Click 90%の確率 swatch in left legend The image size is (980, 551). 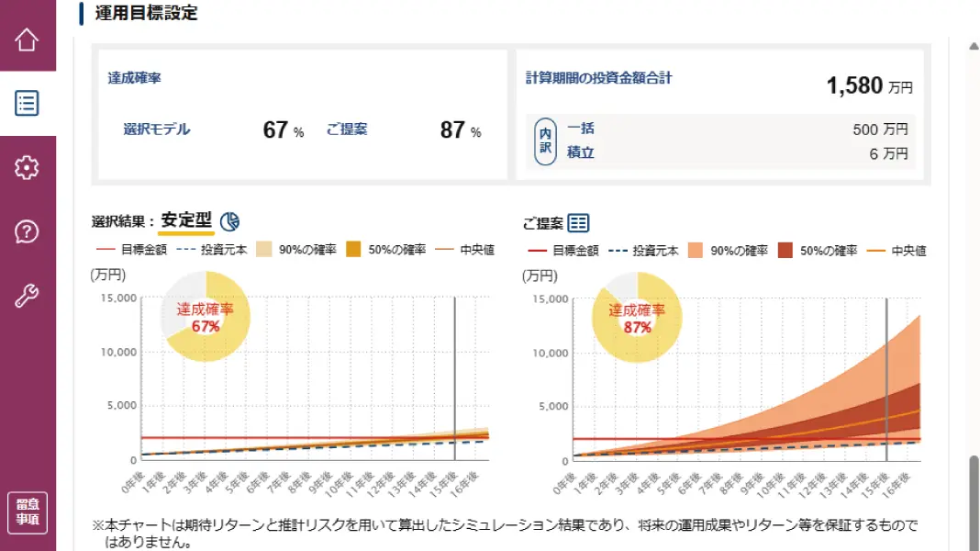click(263, 250)
